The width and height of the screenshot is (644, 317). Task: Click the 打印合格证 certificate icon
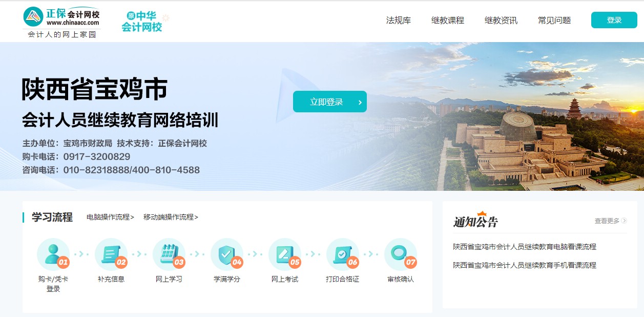click(x=342, y=254)
